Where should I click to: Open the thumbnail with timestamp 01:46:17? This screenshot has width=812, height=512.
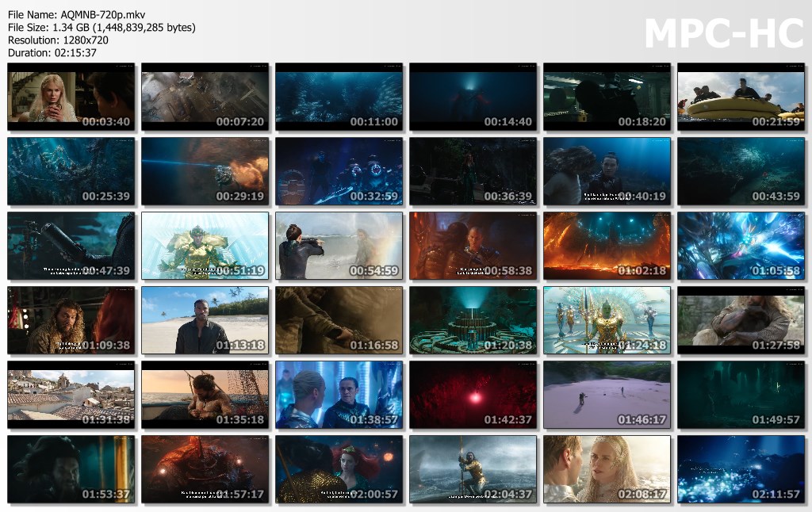click(607, 395)
